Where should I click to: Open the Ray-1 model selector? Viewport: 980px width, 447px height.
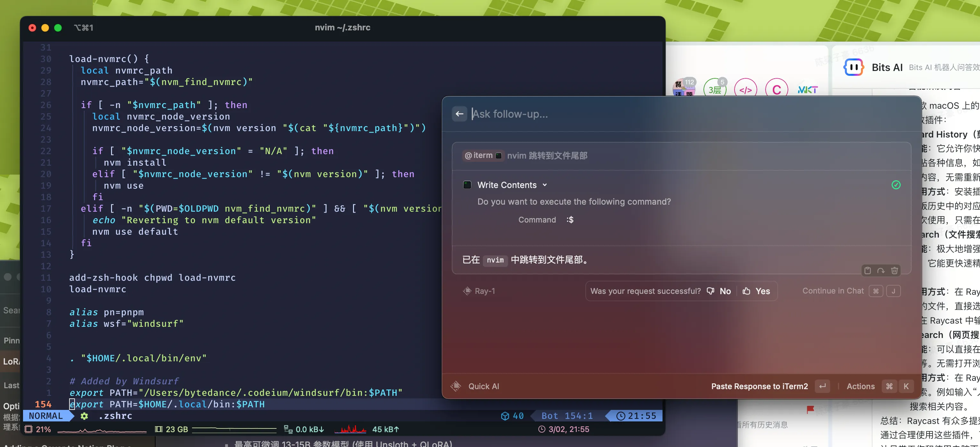click(x=479, y=291)
